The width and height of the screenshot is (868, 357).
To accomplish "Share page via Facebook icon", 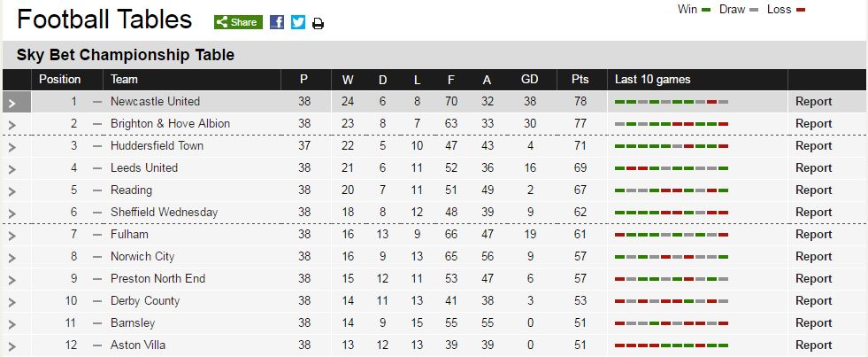I will point(277,22).
